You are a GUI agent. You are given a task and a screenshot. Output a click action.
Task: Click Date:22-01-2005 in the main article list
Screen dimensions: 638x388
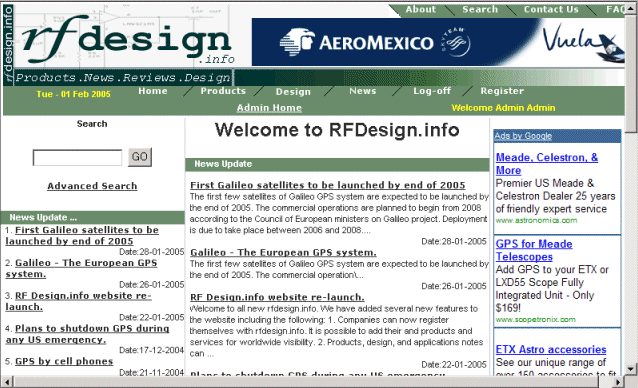tap(454, 365)
